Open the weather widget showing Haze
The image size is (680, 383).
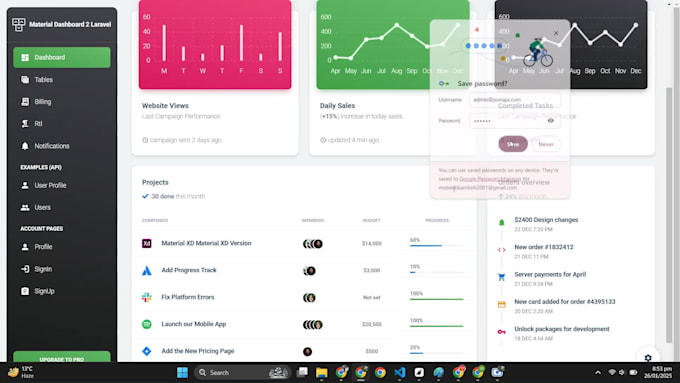(22, 372)
